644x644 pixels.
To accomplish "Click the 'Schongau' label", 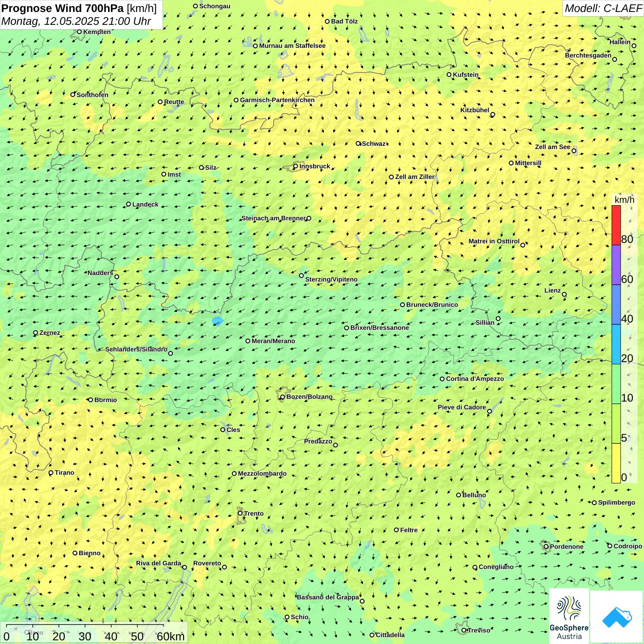I will 215,6.
